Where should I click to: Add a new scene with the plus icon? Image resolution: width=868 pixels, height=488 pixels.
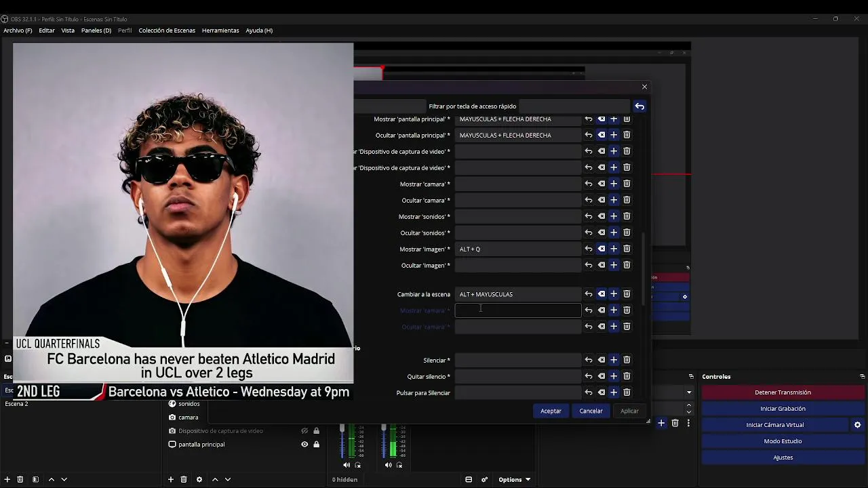tap(7, 479)
